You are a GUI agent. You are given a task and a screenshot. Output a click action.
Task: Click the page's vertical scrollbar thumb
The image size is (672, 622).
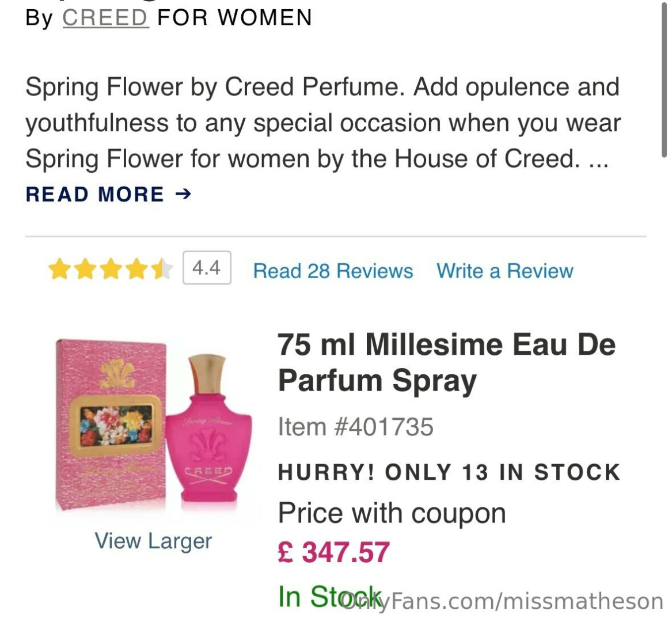point(664,81)
